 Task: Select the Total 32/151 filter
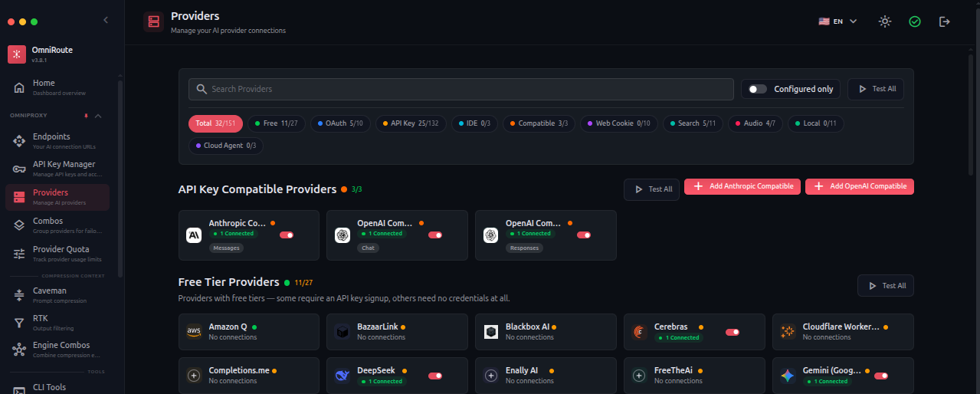click(216, 123)
